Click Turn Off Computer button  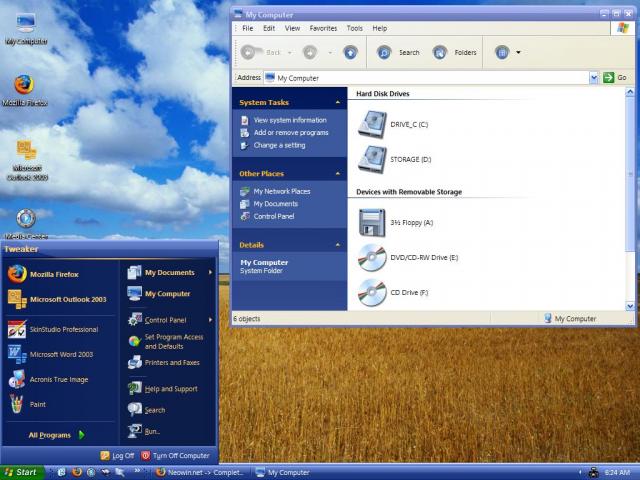pos(175,456)
